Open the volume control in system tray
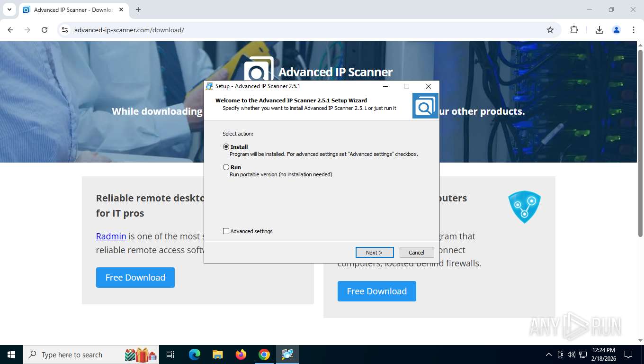The width and height of the screenshot is (644, 364). click(572, 355)
